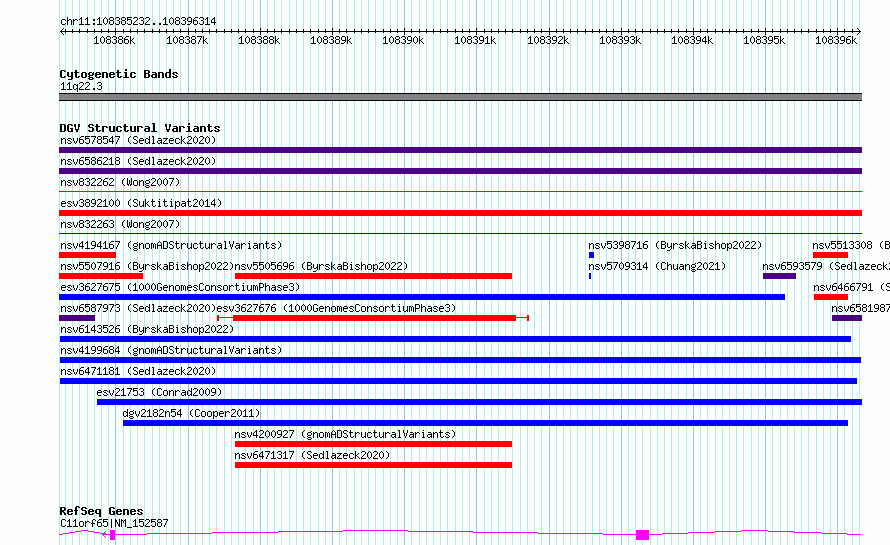Open the nsv832262 (Wong2007) variant

(460, 191)
